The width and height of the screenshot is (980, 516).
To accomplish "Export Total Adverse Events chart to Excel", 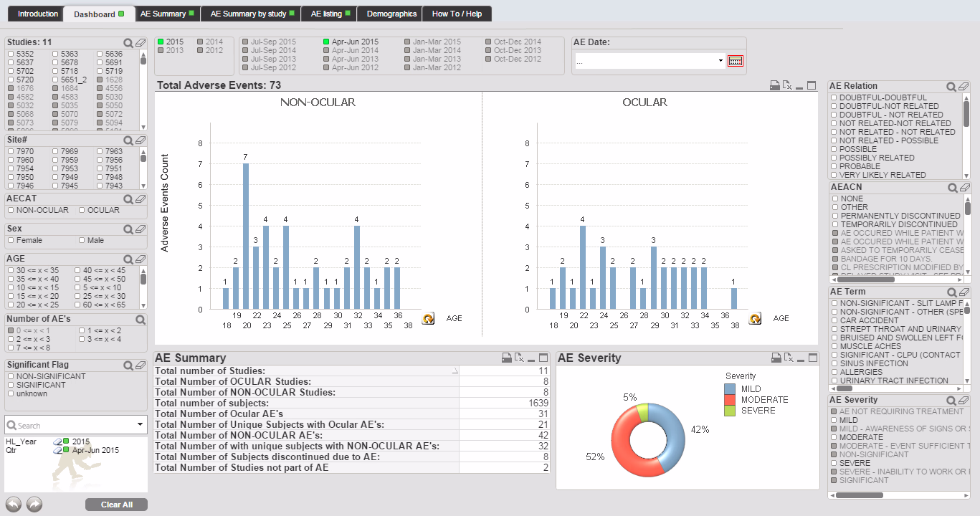I will click(787, 86).
